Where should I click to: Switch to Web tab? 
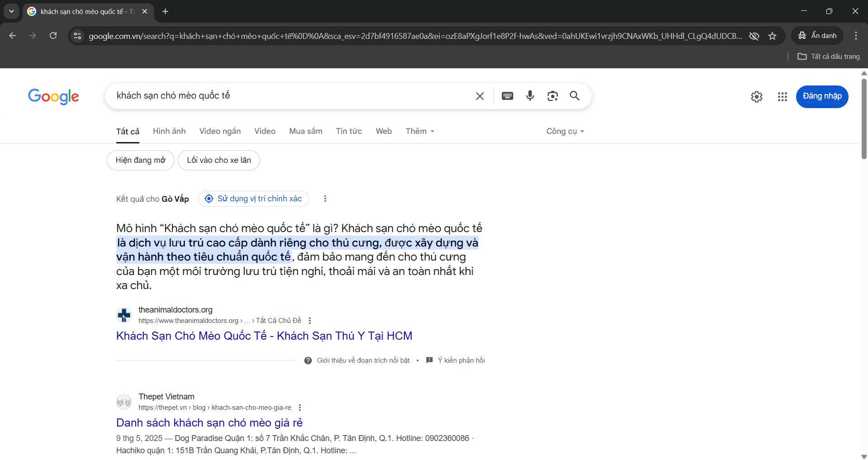coord(384,131)
